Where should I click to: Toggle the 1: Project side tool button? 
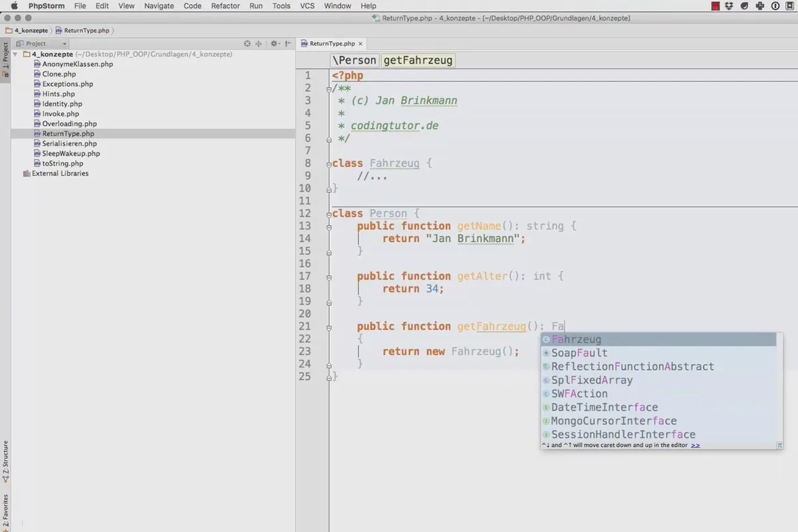tap(5, 59)
